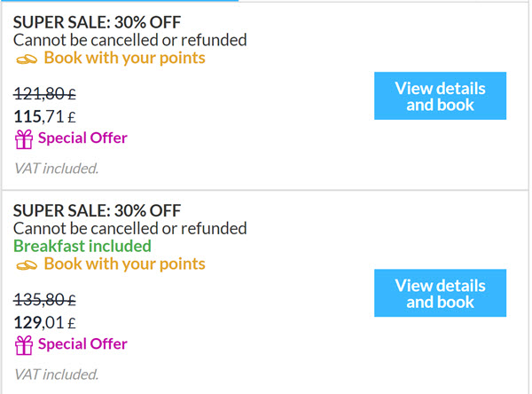Viewport: 532px width, 394px height.
Task: Open View details and book for 129,01 £
Action: 440,293
